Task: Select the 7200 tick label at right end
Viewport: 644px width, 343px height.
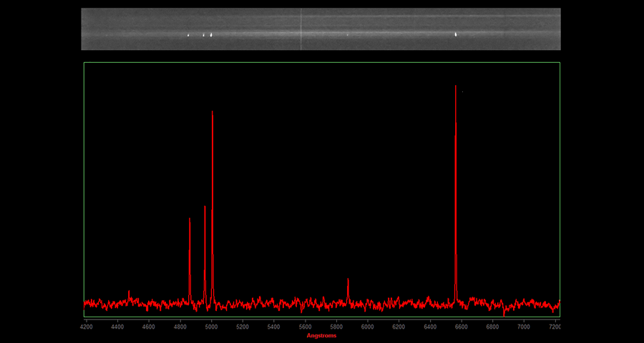Action: 554,327
